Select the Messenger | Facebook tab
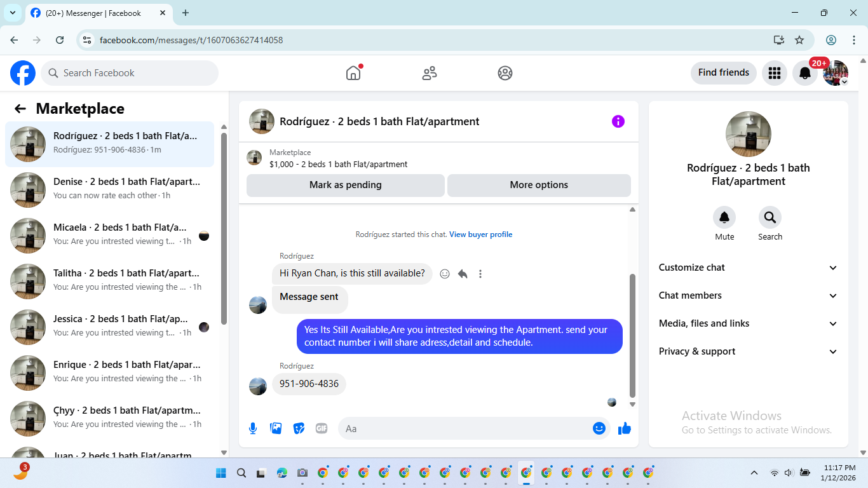Viewport: 868px width, 488px height. click(98, 13)
